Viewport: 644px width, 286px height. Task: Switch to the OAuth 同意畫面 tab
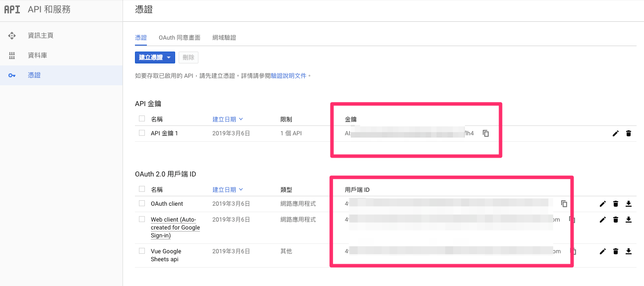(179, 38)
